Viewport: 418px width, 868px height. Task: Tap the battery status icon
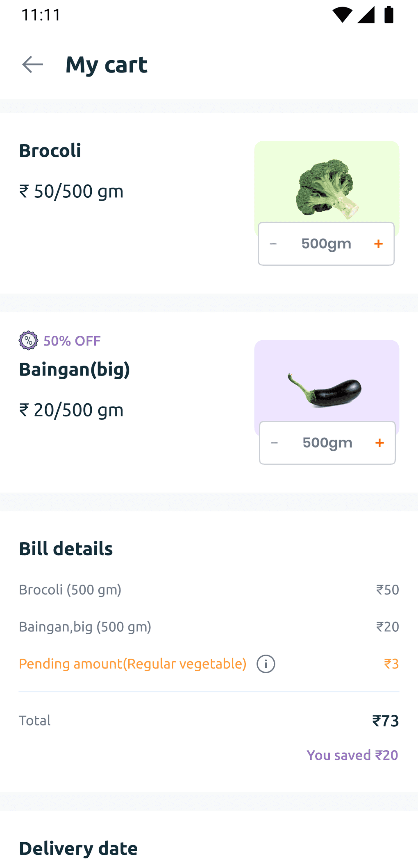tap(389, 15)
